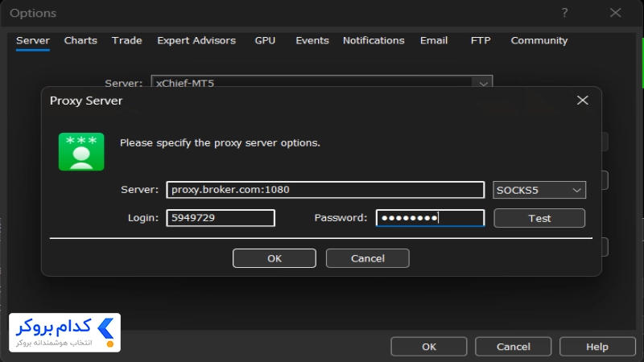Switch to the Charts tab
Screen dimensions: 644x362
pyautogui.click(x=80, y=41)
